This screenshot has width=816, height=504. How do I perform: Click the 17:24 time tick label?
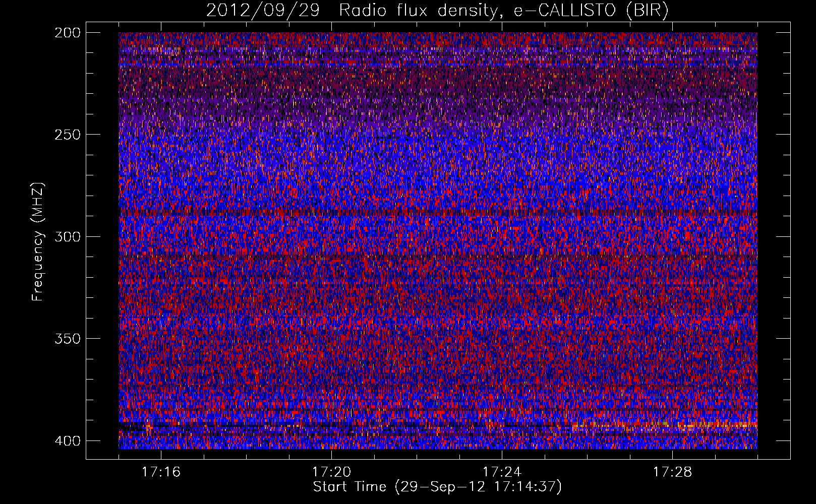coord(502,472)
